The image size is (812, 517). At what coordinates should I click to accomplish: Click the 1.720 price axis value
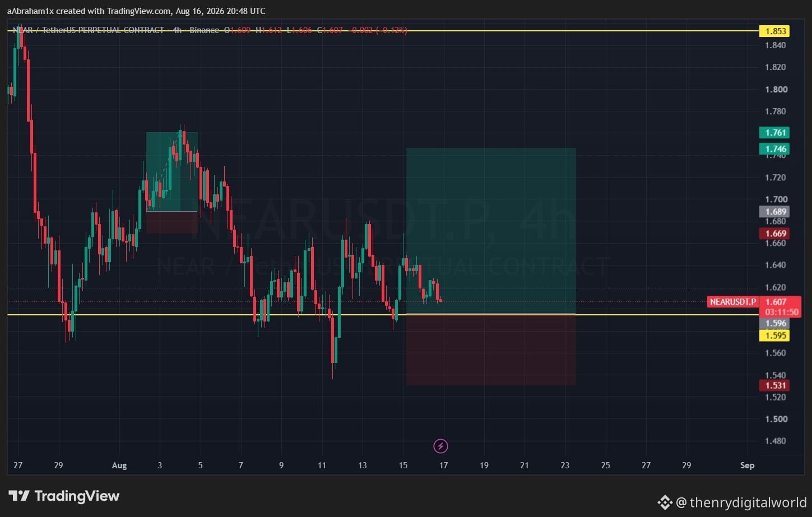776,178
